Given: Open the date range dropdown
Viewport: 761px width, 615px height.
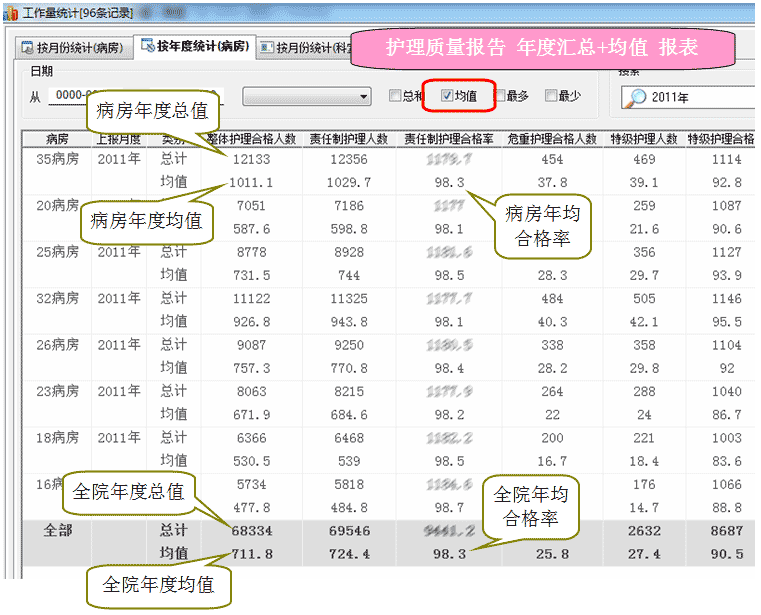Looking at the screenshot, I should pos(307,97).
